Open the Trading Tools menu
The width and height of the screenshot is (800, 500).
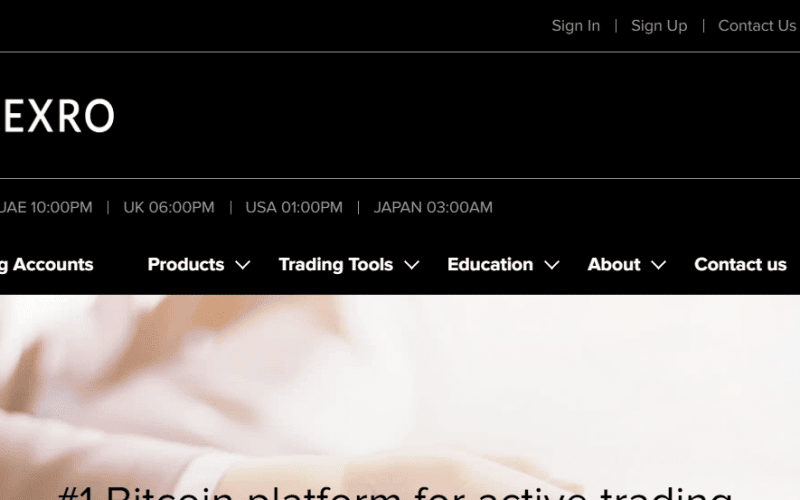click(x=335, y=265)
